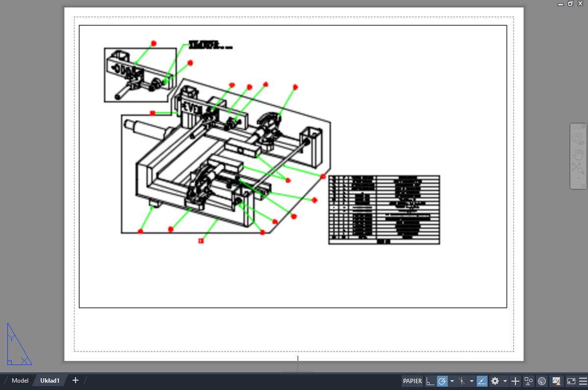The image size is (588, 390).
Task: Click the 2D Steering Wheel on navigation bar
Action: pyautogui.click(x=578, y=139)
